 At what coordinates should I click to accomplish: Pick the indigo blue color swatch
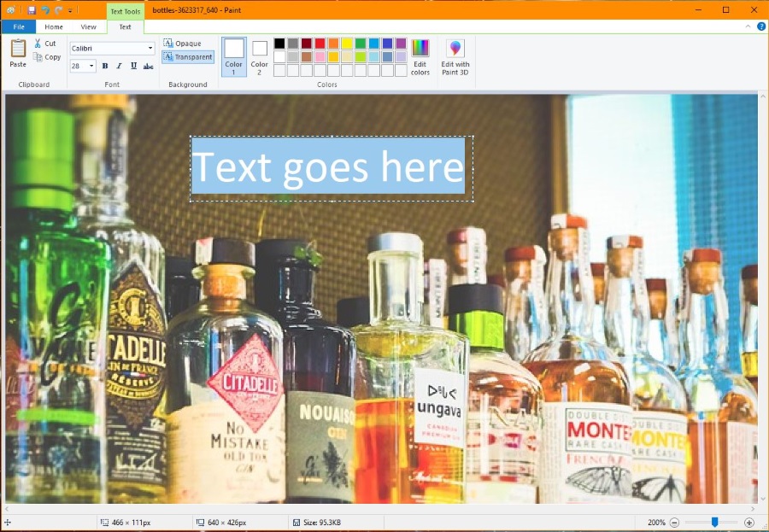(x=387, y=44)
